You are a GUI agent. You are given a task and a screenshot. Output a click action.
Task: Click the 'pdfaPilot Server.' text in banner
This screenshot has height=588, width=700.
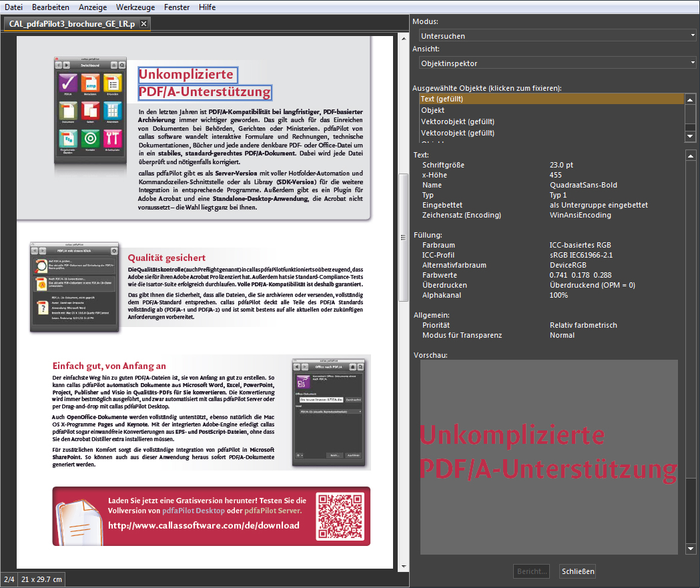tap(273, 511)
